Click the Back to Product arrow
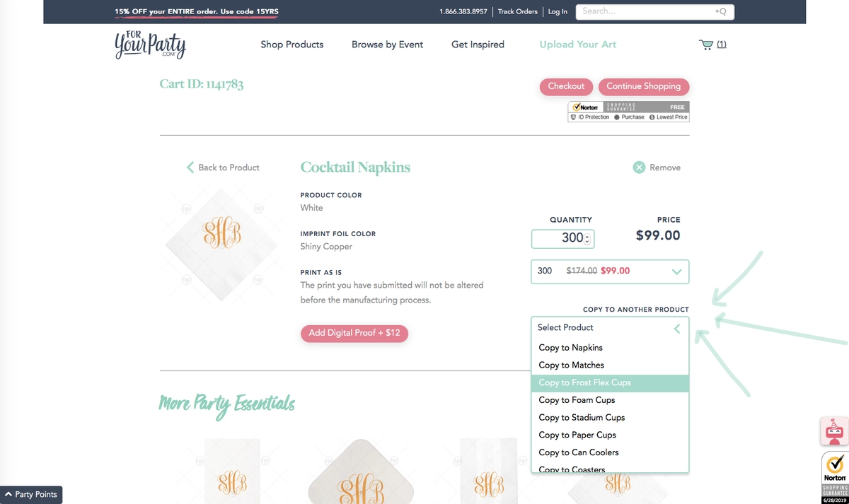Viewport: 849px width, 504px height. (x=190, y=168)
